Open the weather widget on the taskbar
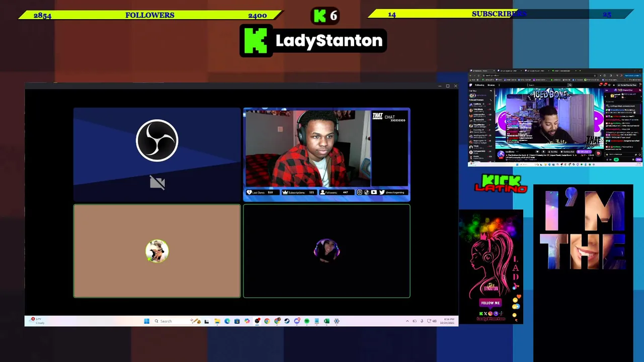The width and height of the screenshot is (644, 362). tap(37, 321)
